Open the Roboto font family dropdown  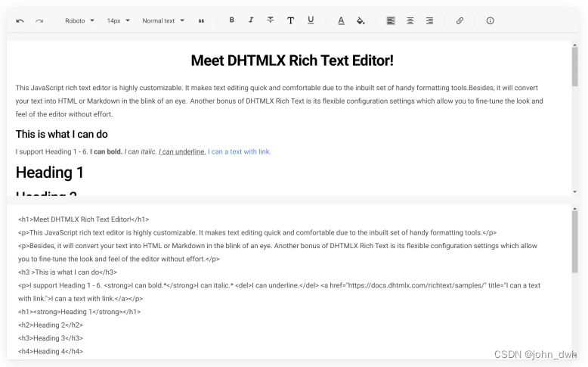(79, 20)
